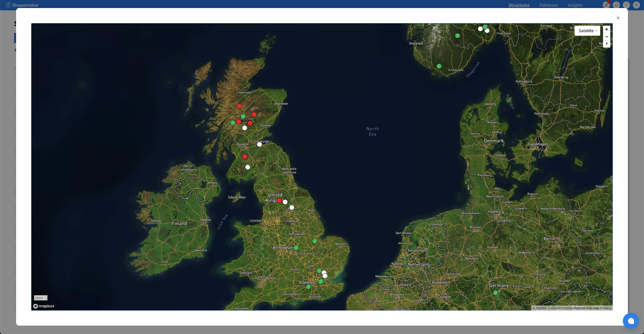
Task: Go to the Insights tab
Action: coord(575,5)
